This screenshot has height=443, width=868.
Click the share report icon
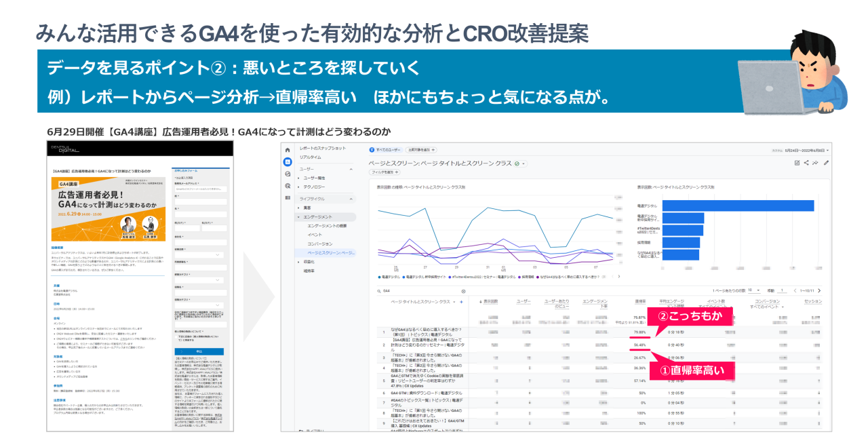(x=806, y=163)
